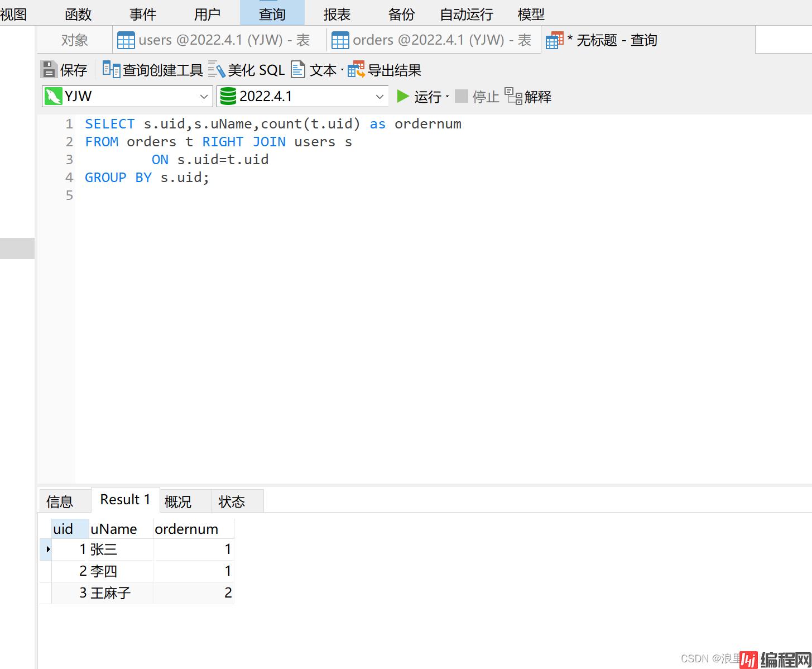
Task: Click the 解释 button label
Action: click(538, 97)
